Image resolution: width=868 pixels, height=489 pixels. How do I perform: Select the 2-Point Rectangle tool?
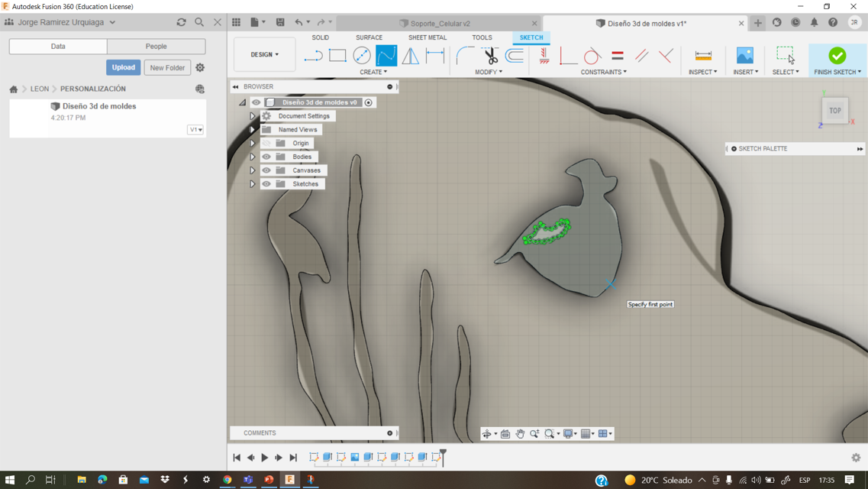click(337, 56)
